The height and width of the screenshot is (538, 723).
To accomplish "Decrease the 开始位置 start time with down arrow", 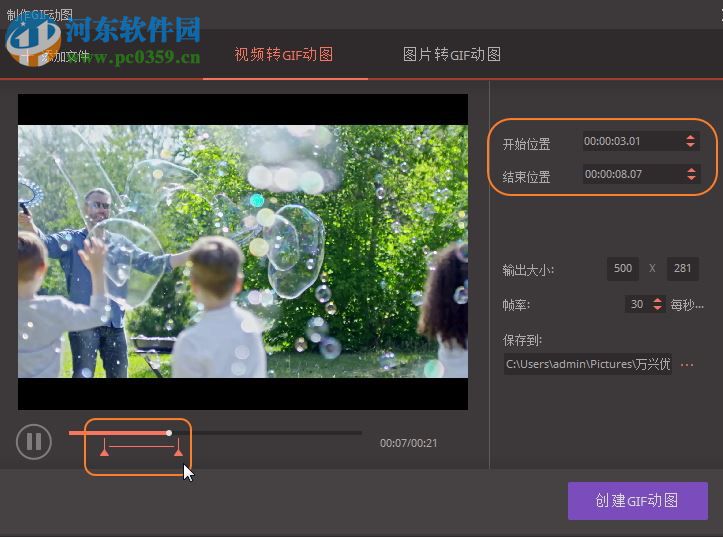I will click(690, 145).
